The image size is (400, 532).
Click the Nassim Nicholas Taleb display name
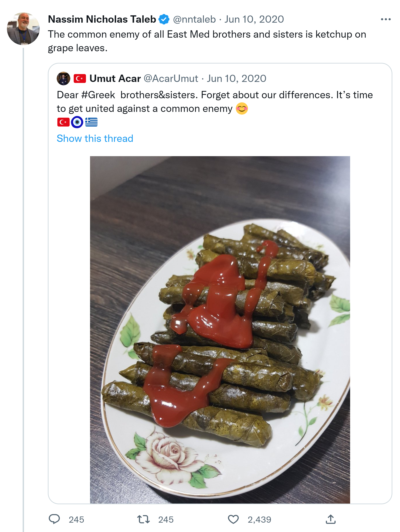pos(102,19)
